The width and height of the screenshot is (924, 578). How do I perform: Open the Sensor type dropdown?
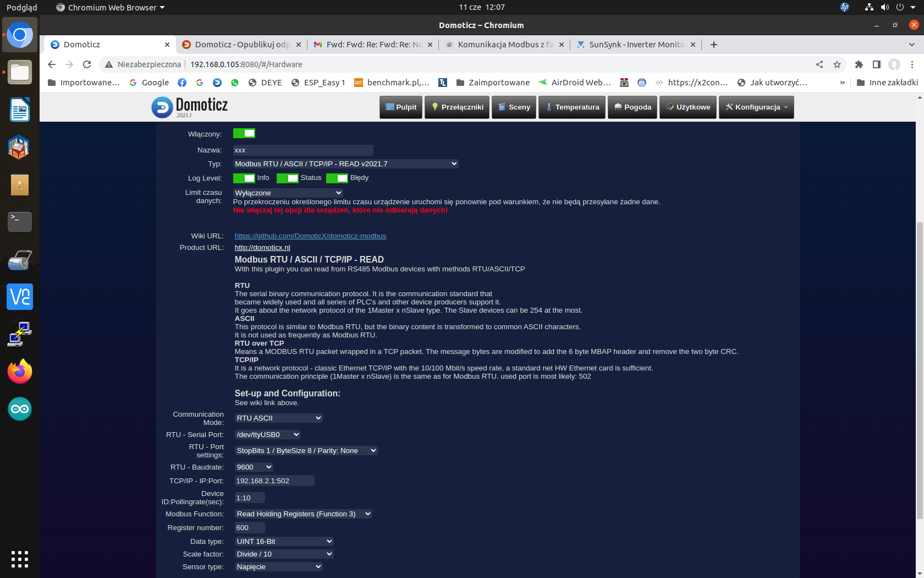(278, 566)
